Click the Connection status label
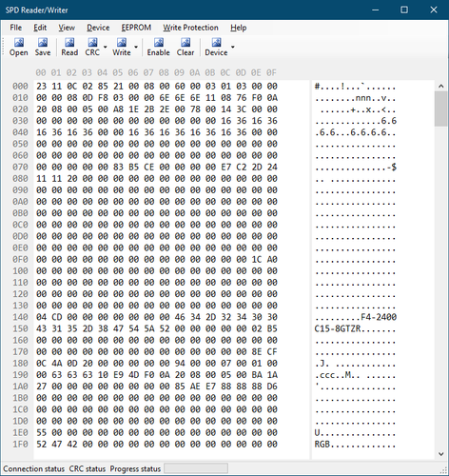Image resolution: width=449 pixels, height=476 pixels. point(33,468)
